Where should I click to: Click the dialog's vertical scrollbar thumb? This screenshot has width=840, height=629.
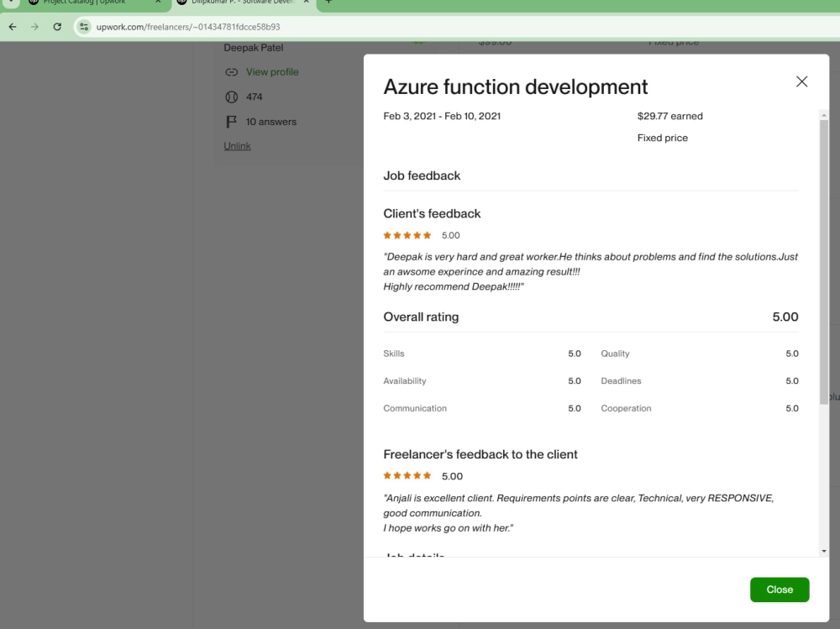tap(824, 261)
